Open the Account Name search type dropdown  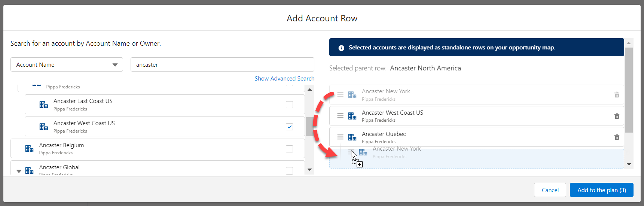coord(67,65)
